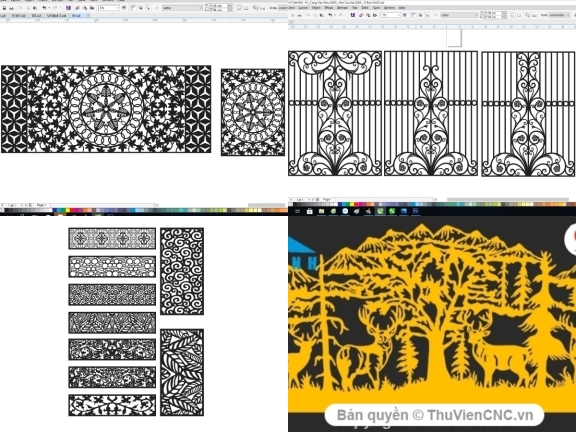Click the horizontal scrollbar of the right window

(508, 199)
